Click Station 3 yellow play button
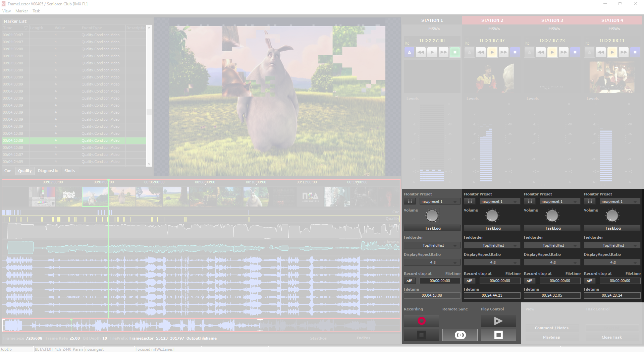 (x=552, y=52)
